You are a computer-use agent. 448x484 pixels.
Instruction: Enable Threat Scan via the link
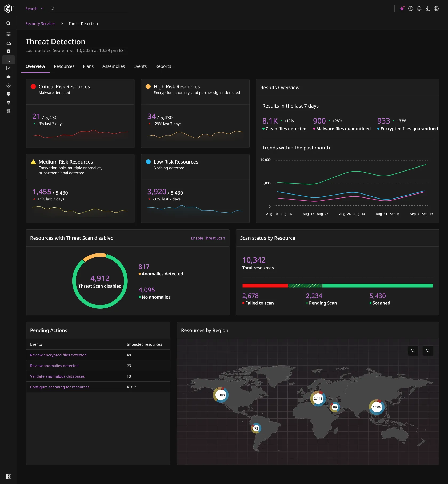pyautogui.click(x=208, y=238)
